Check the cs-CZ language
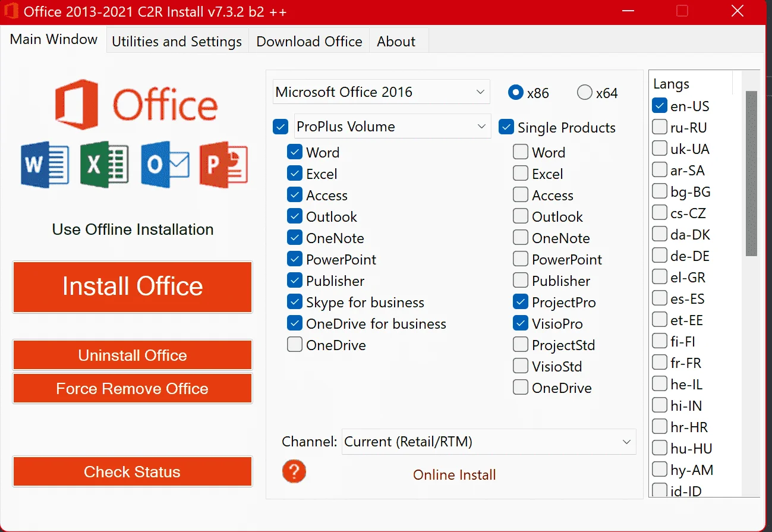 (660, 213)
